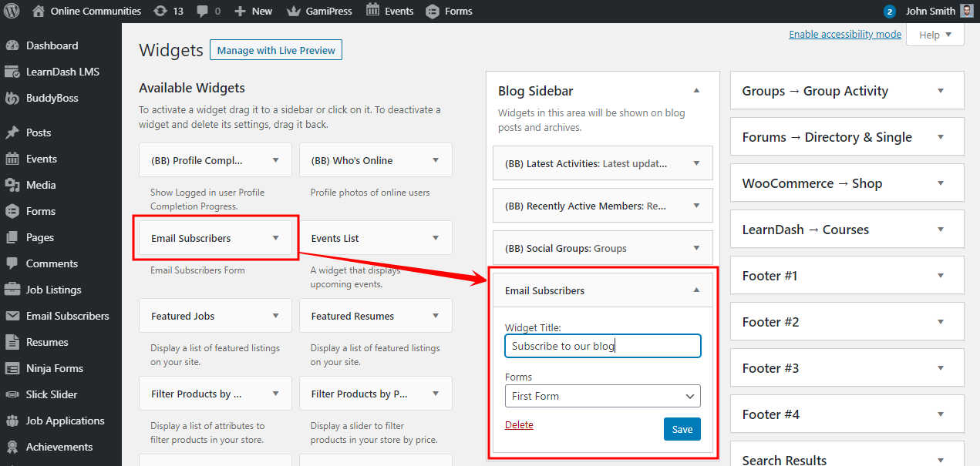Save the Email Subscribers widget
Viewport: 980px width, 466px height.
682,429
